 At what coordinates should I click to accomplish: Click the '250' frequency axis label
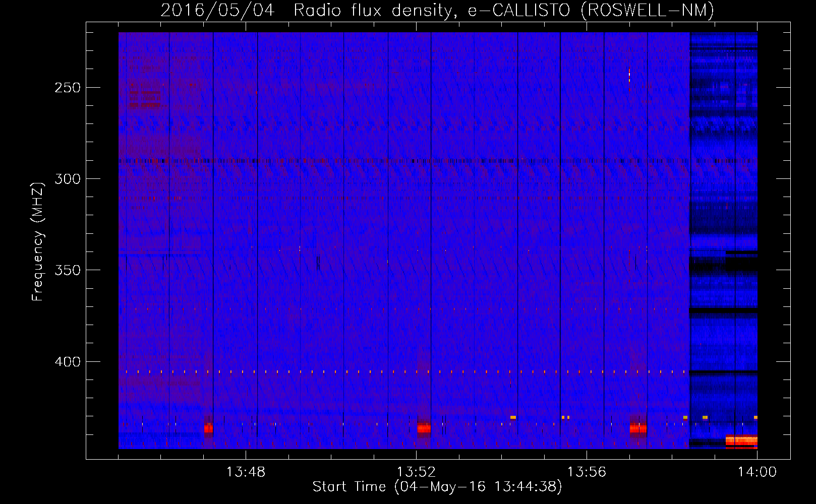click(68, 88)
